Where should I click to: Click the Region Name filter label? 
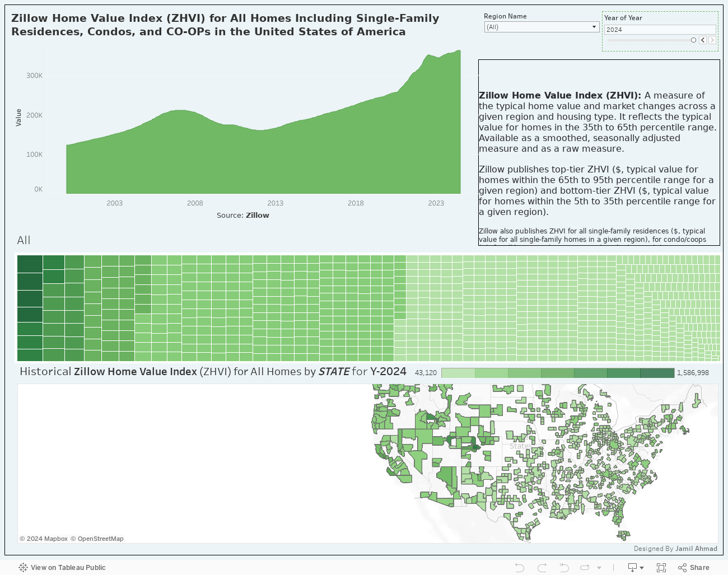tap(506, 16)
